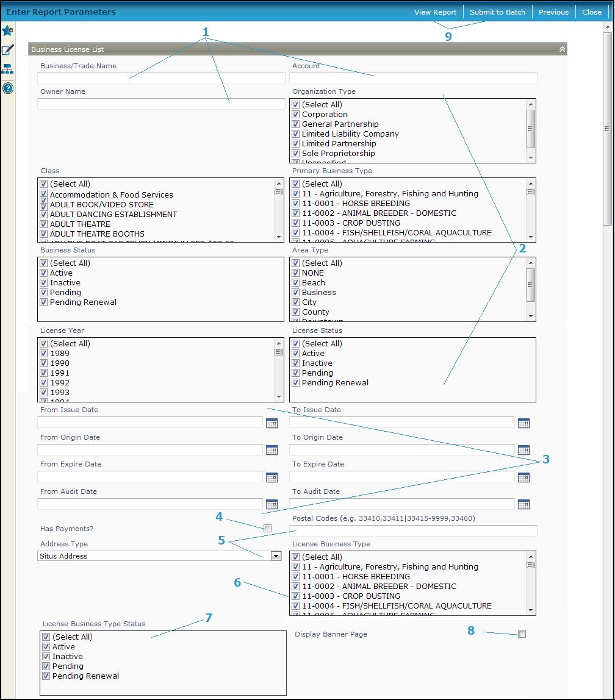
Task: Click Organization Type list scroll down arrow
Action: 531,157
